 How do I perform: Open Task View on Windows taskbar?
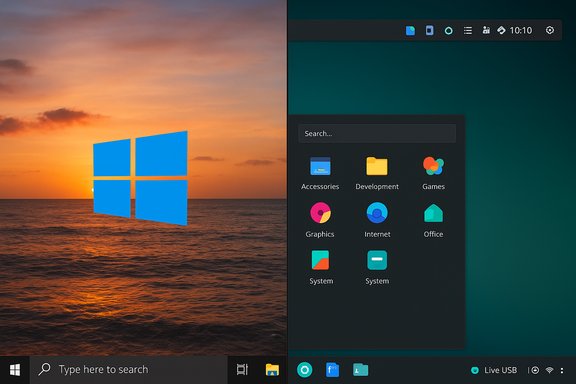click(x=242, y=370)
